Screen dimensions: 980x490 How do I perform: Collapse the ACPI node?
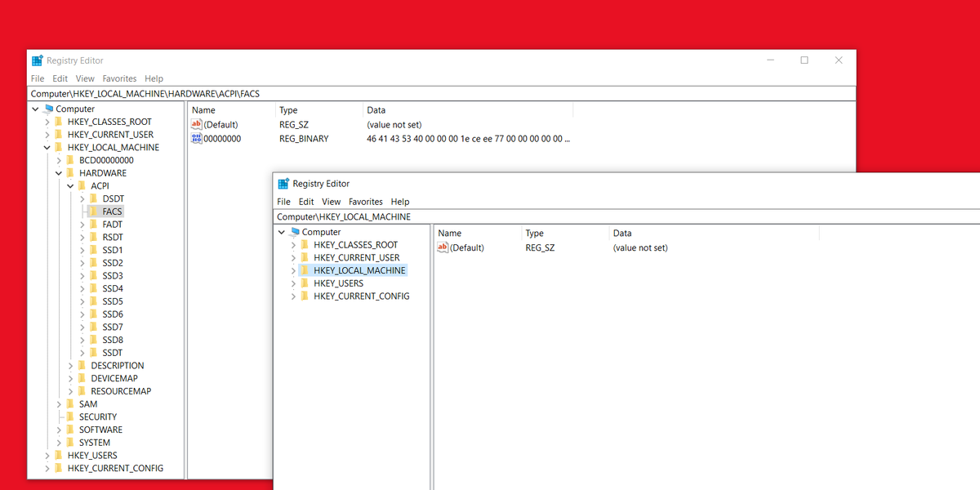click(70, 186)
